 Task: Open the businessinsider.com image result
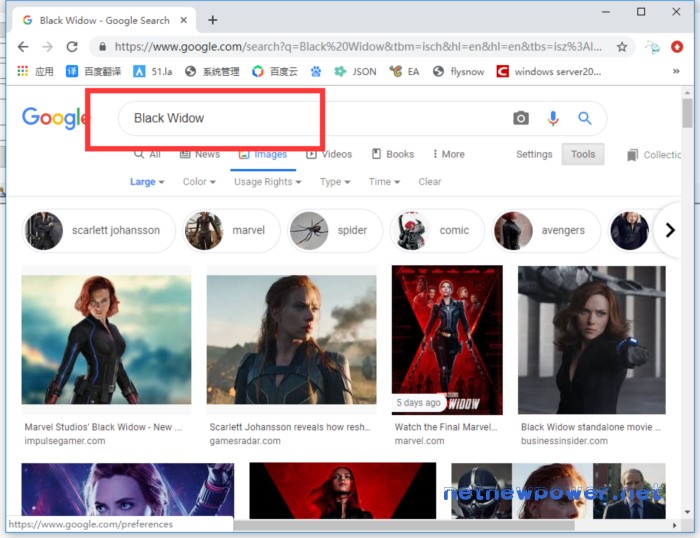point(592,340)
